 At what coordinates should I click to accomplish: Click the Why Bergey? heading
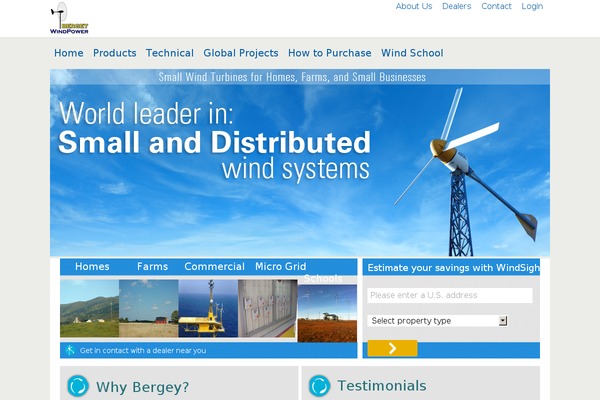pos(142,387)
